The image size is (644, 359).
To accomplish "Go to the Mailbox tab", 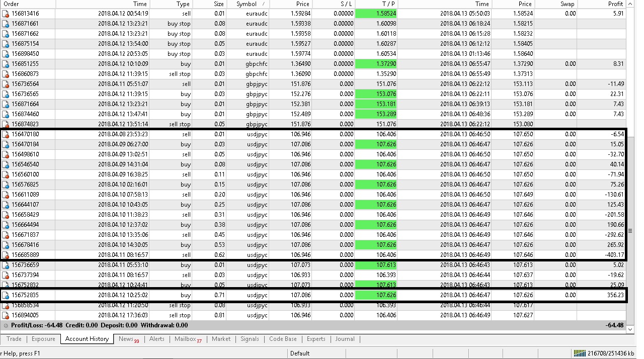I will pos(188,339).
